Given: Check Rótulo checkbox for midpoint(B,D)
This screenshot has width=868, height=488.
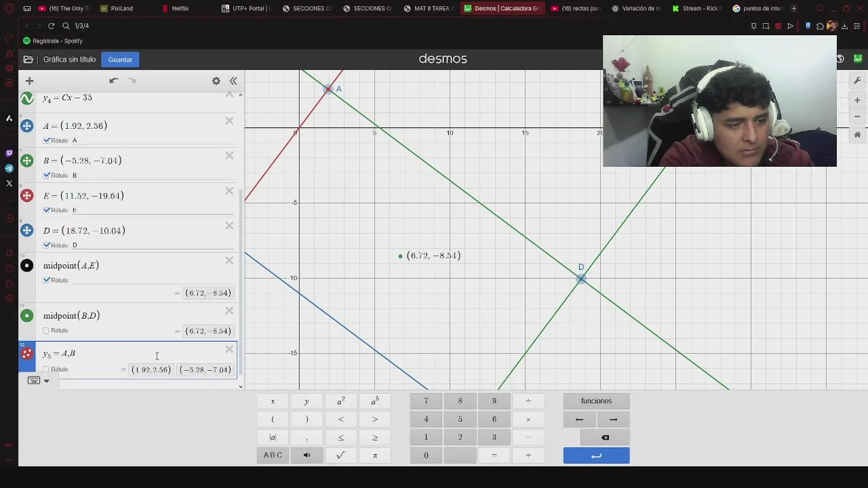Looking at the screenshot, I should tap(46, 331).
